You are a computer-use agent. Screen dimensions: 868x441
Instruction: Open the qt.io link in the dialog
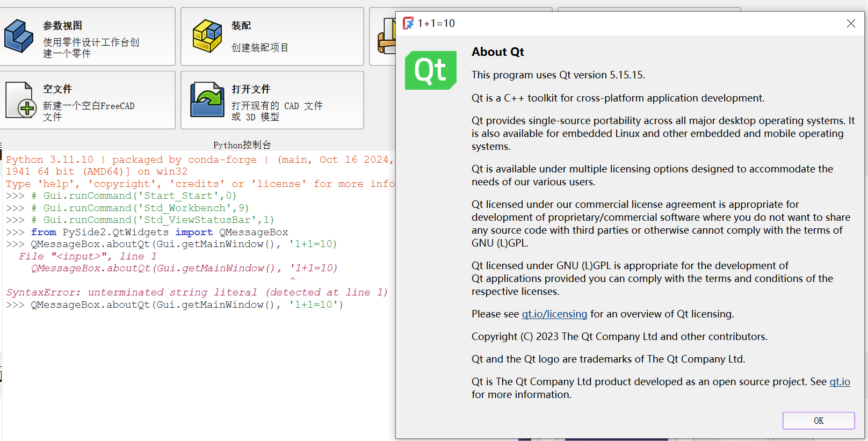point(840,381)
